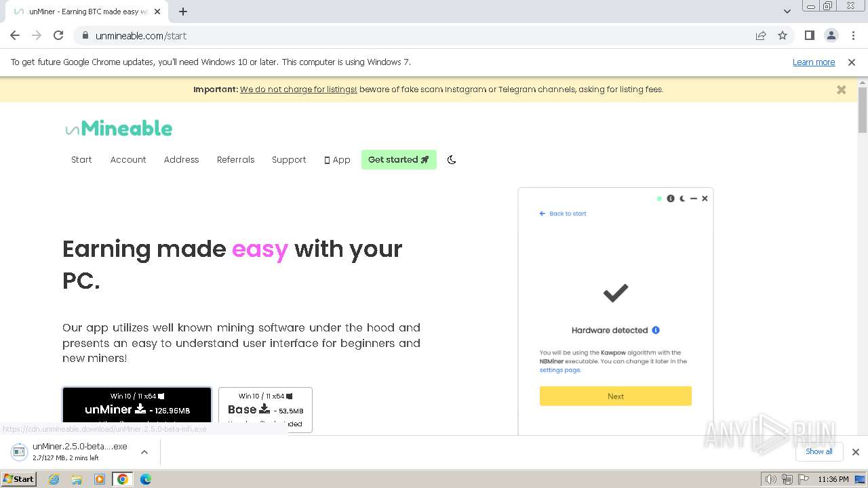Viewport: 868px width, 488px height.
Task: Share this page icon in address bar
Action: click(x=761, y=35)
